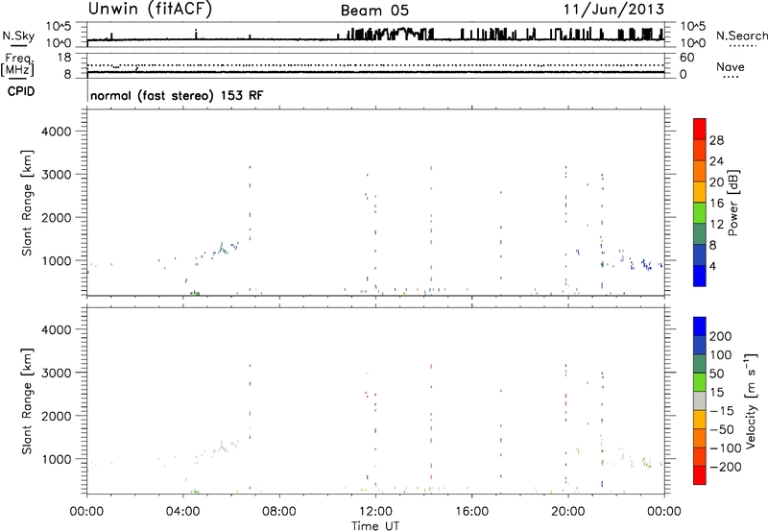Click the '20:00' time axis label
768x532 pixels.
[568, 512]
